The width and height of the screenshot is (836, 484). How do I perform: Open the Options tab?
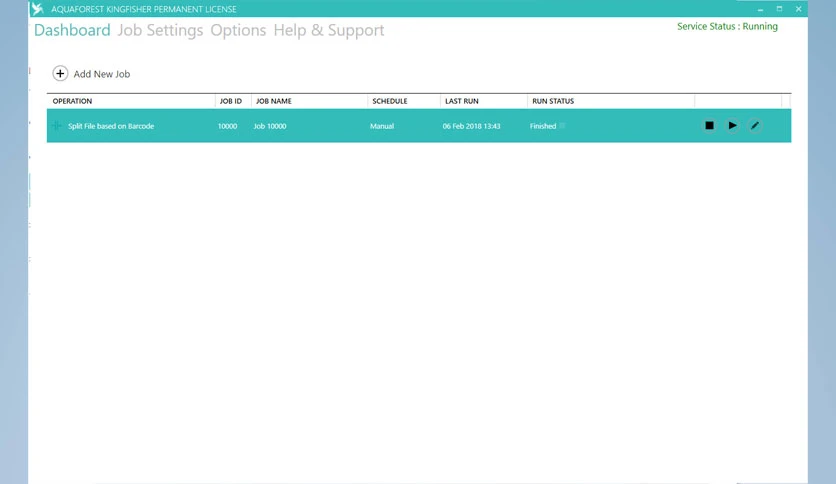pos(238,30)
